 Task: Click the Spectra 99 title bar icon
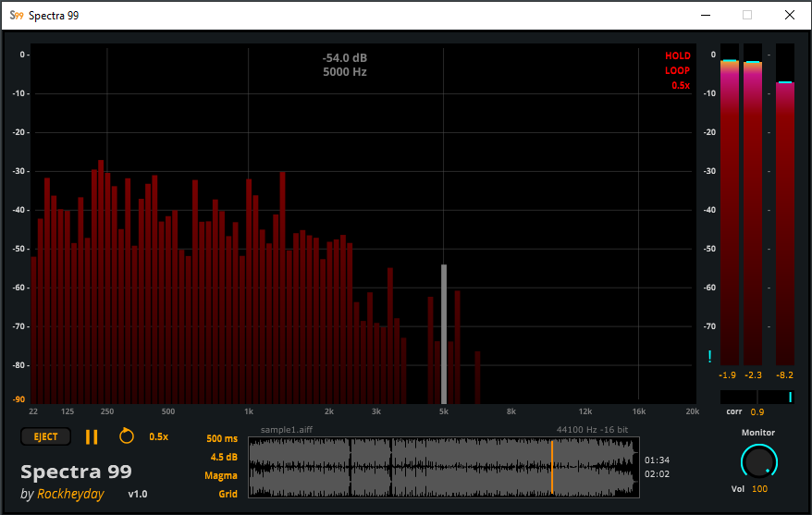point(16,15)
